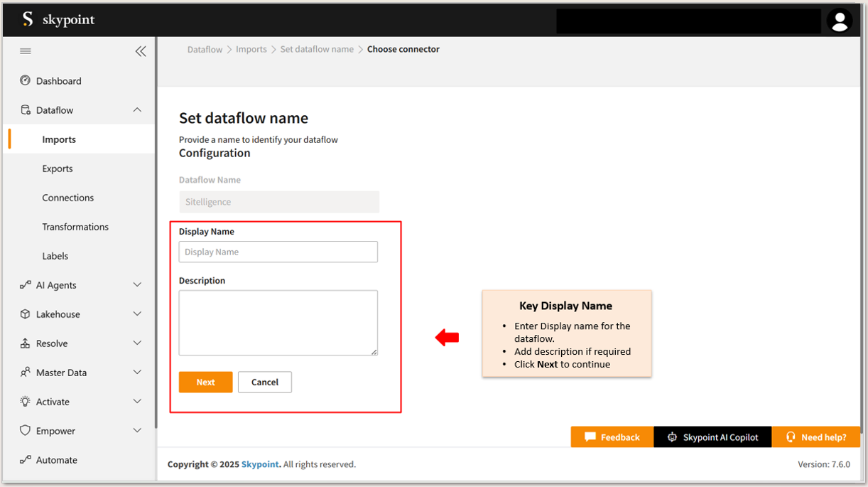The height and width of the screenshot is (487, 868).
Task: Collapse sidebar with double-chevron icon
Action: (140, 51)
